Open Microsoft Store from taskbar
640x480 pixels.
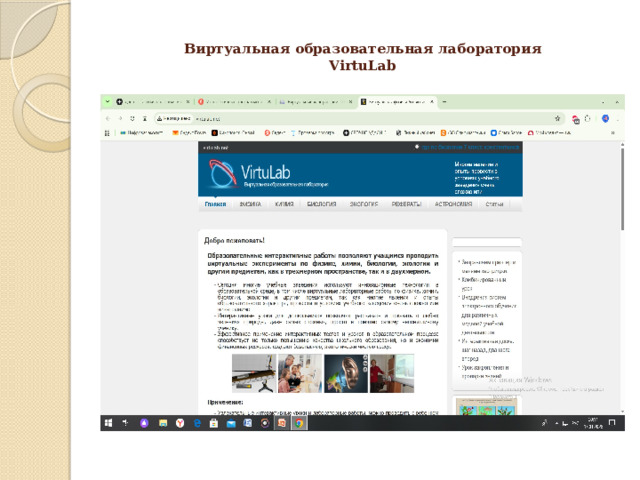click(x=214, y=423)
